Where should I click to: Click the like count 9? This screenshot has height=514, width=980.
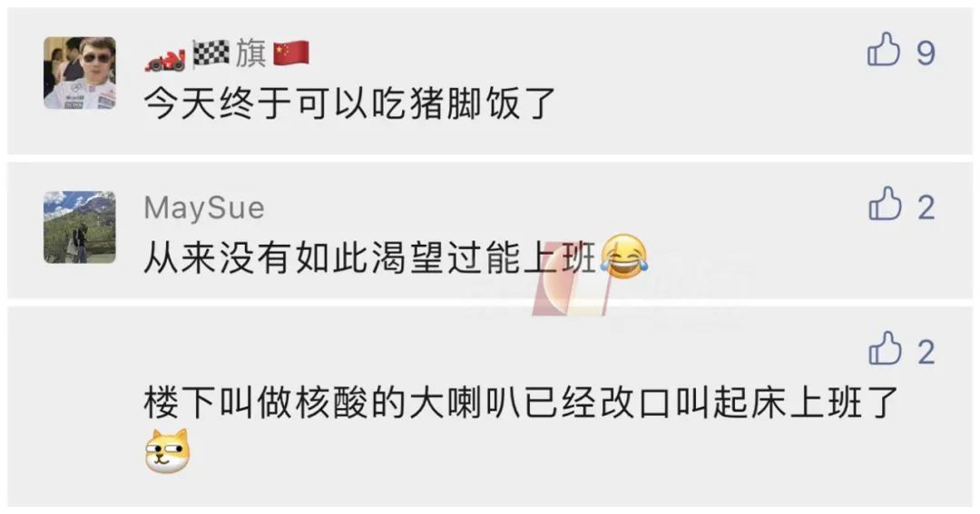926,53
